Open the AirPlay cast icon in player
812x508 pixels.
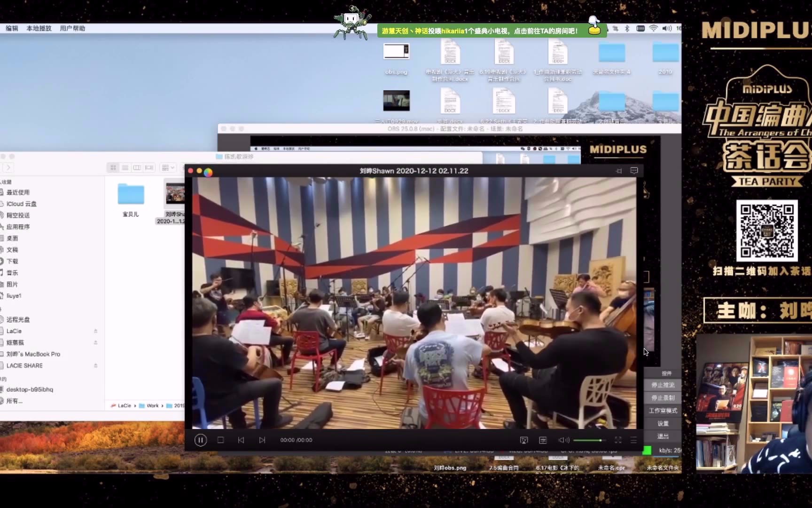(x=524, y=440)
